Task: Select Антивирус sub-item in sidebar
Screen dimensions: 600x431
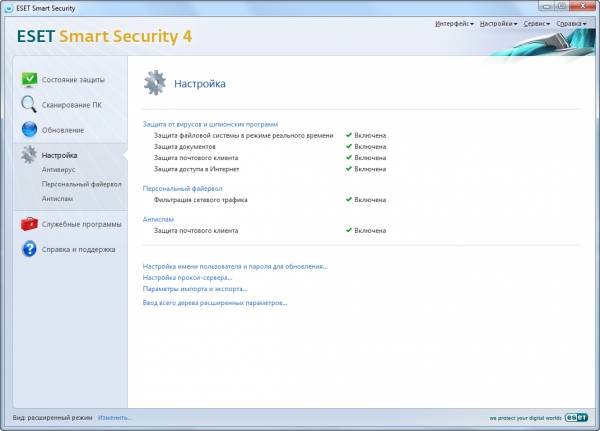Action: coord(58,170)
